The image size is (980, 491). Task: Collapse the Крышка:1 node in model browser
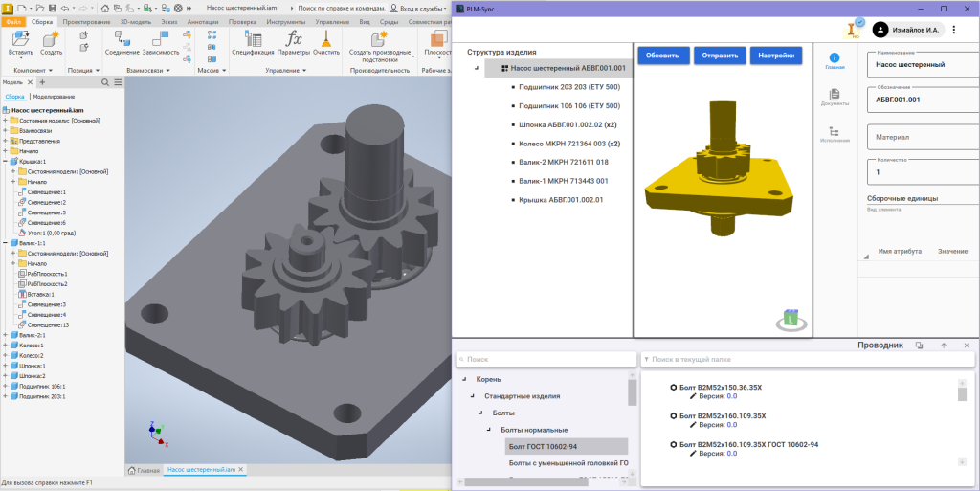click(5, 162)
